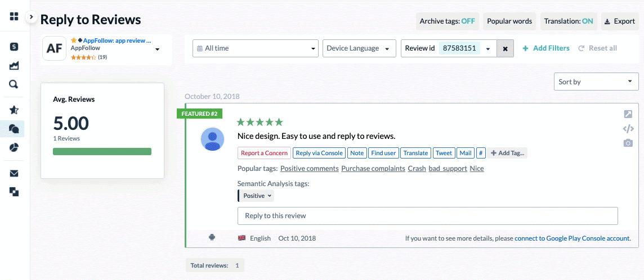The width and height of the screenshot is (644, 280).
Task: Click the review text 'Nice design. Easy to use'
Action: 316,136
